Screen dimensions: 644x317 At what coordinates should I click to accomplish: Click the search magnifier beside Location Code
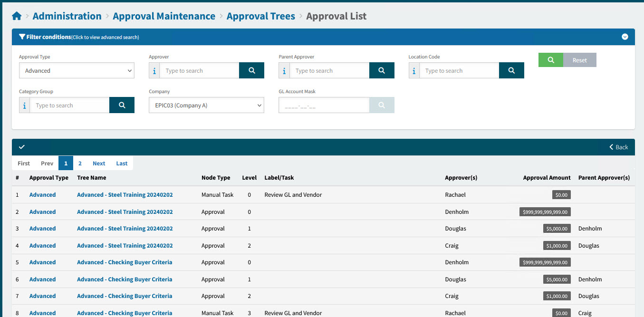pyautogui.click(x=511, y=70)
